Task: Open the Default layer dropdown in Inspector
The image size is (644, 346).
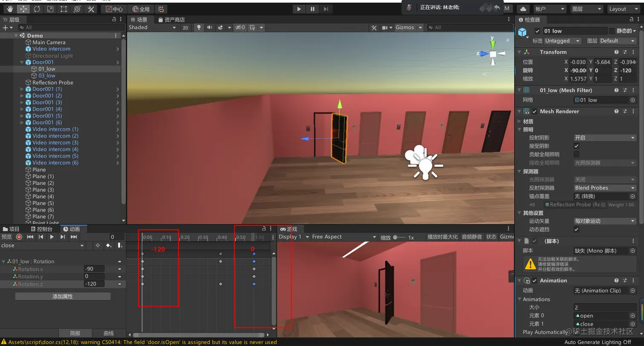Action: pos(617,41)
